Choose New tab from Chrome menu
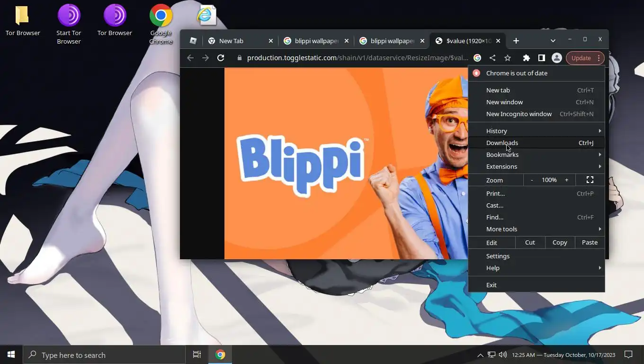 [x=537, y=90]
